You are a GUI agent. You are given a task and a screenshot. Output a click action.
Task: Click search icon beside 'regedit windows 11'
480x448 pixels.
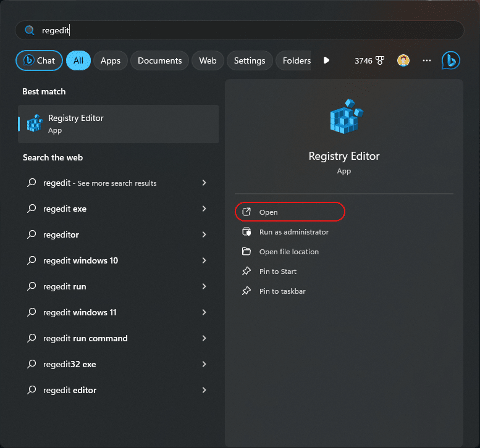32,312
